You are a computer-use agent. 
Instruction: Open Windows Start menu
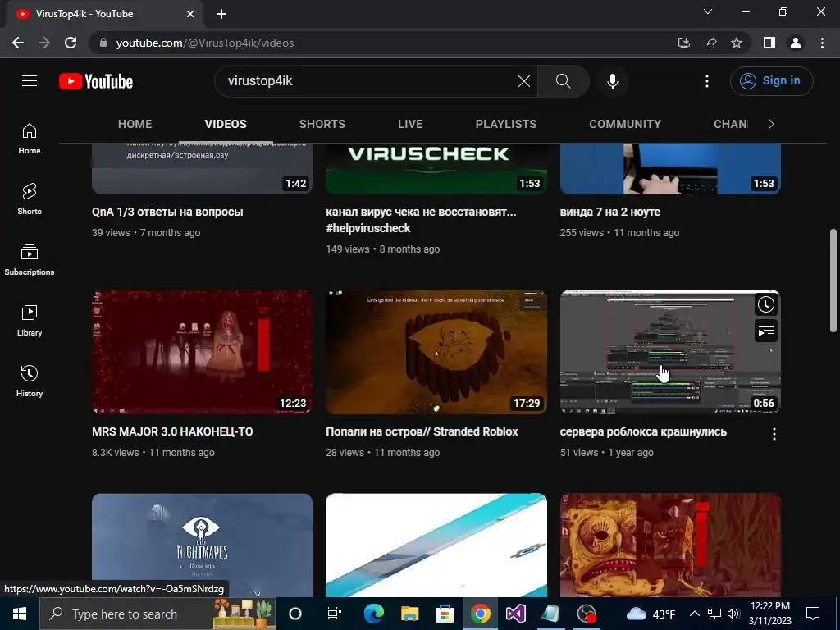coord(20,614)
